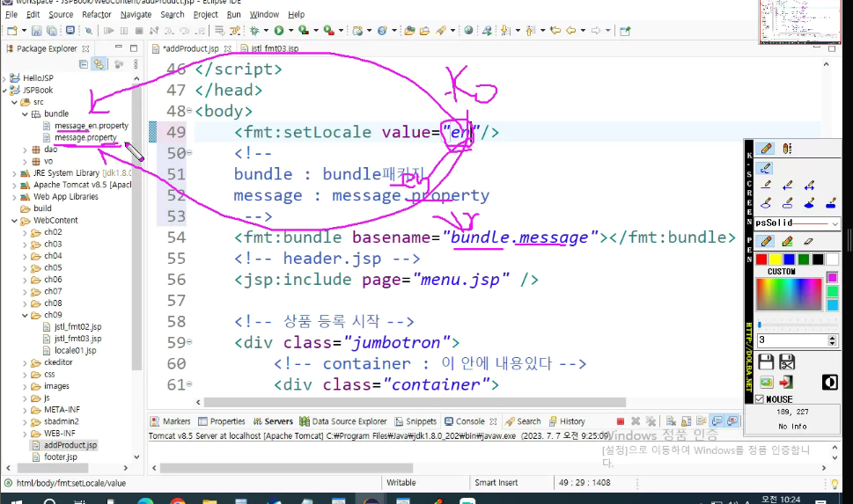Select single arrow line pen tool
This screenshot has height=504, width=853.
pos(787,186)
